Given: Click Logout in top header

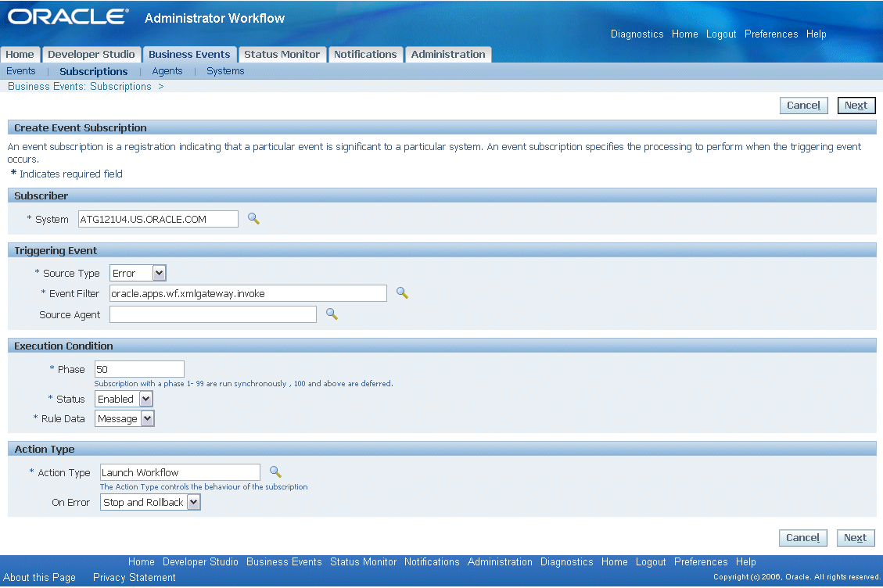Looking at the screenshot, I should (721, 34).
